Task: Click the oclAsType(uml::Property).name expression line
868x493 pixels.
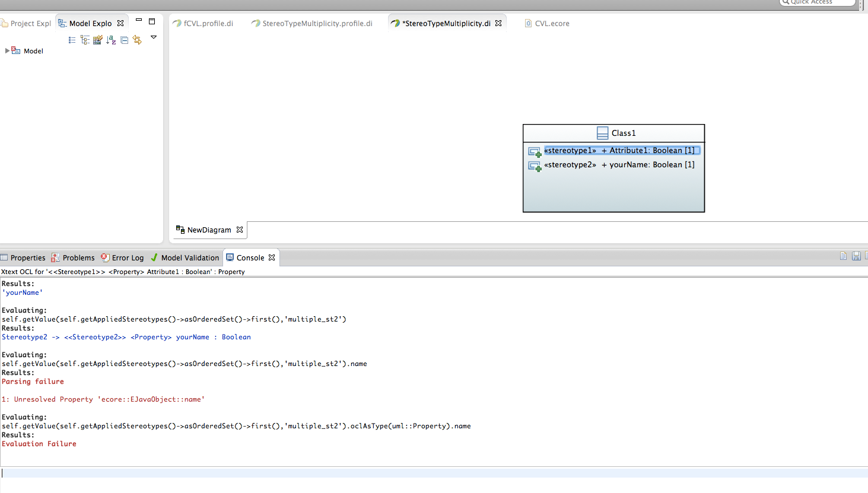Action: point(236,426)
